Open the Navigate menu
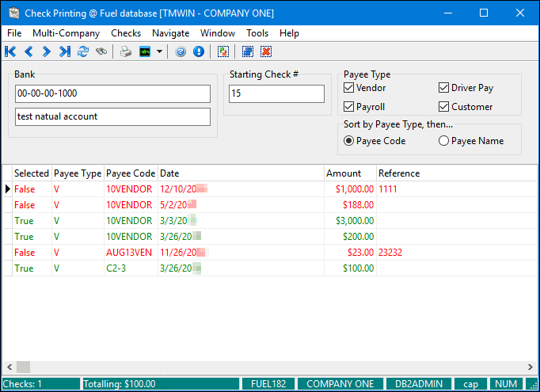This screenshot has width=540, height=392. (x=170, y=33)
